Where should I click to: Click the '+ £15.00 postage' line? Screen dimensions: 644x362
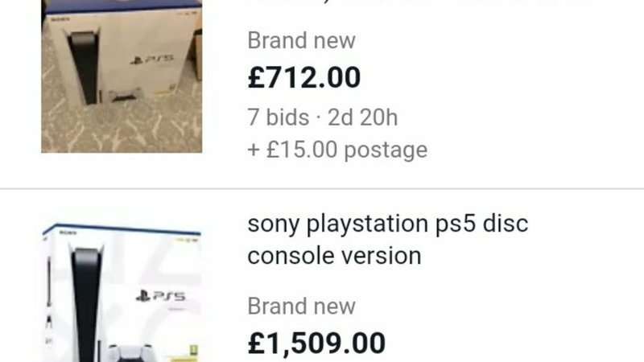point(337,150)
